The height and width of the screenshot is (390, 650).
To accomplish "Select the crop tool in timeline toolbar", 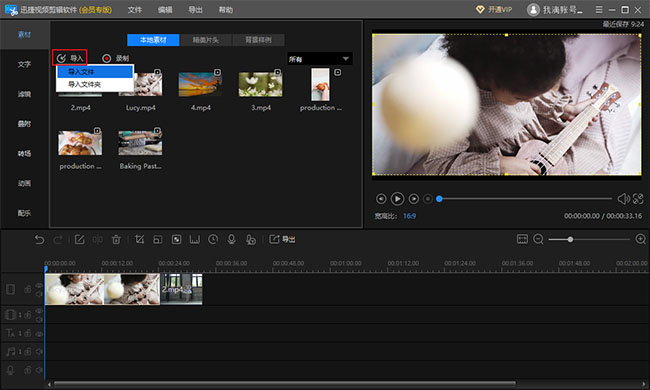I will click(140, 240).
